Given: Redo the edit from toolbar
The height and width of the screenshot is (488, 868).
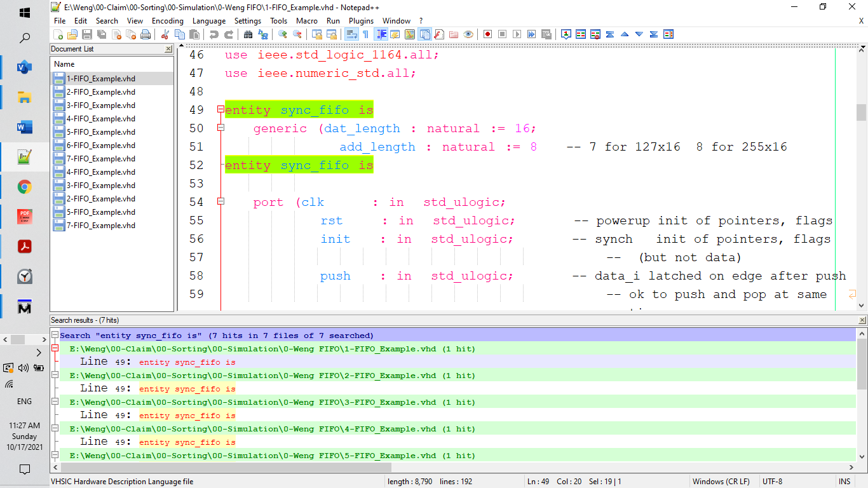Looking at the screenshot, I should [228, 34].
